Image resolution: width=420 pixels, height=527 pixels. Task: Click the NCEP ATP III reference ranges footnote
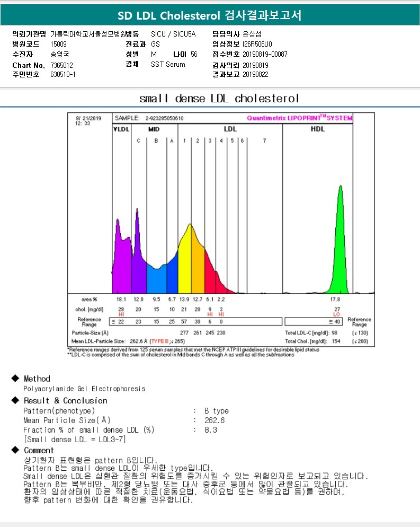pyautogui.click(x=193, y=349)
